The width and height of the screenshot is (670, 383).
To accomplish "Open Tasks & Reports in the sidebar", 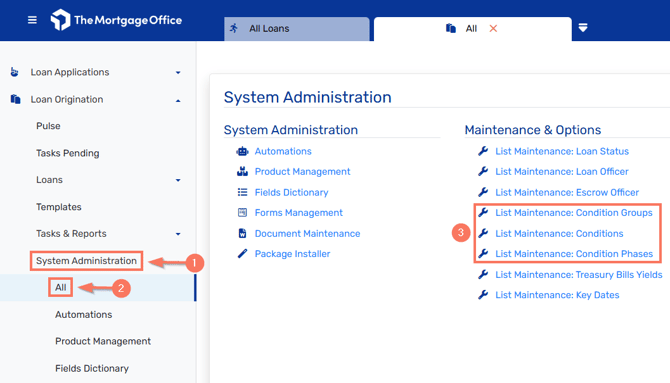I will [x=71, y=234].
